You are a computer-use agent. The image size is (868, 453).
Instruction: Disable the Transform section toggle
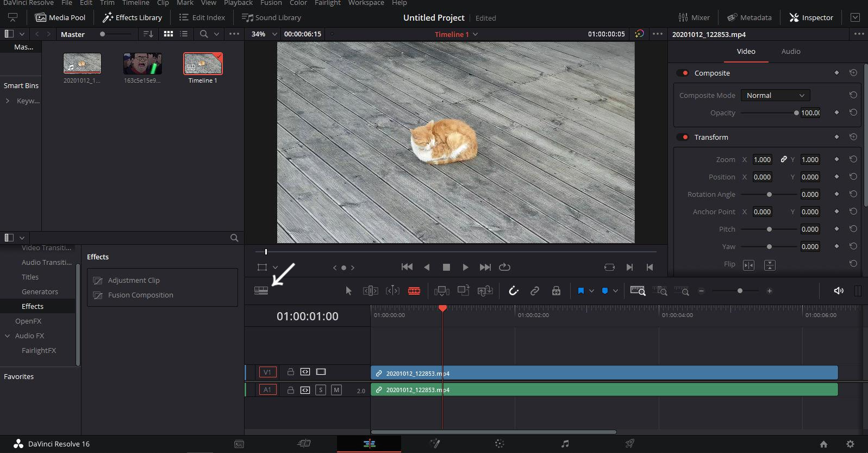point(683,137)
